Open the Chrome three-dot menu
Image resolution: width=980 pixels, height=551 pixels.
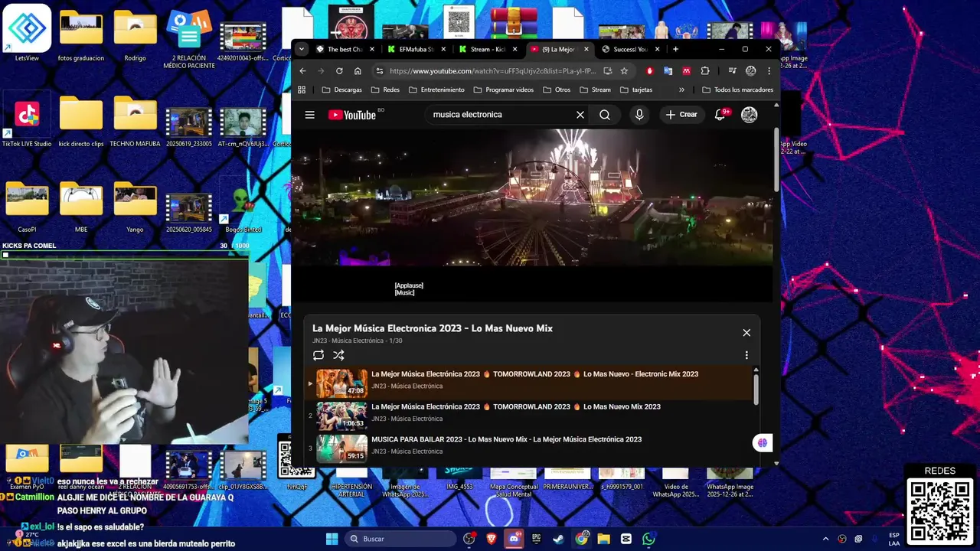pyautogui.click(x=769, y=71)
